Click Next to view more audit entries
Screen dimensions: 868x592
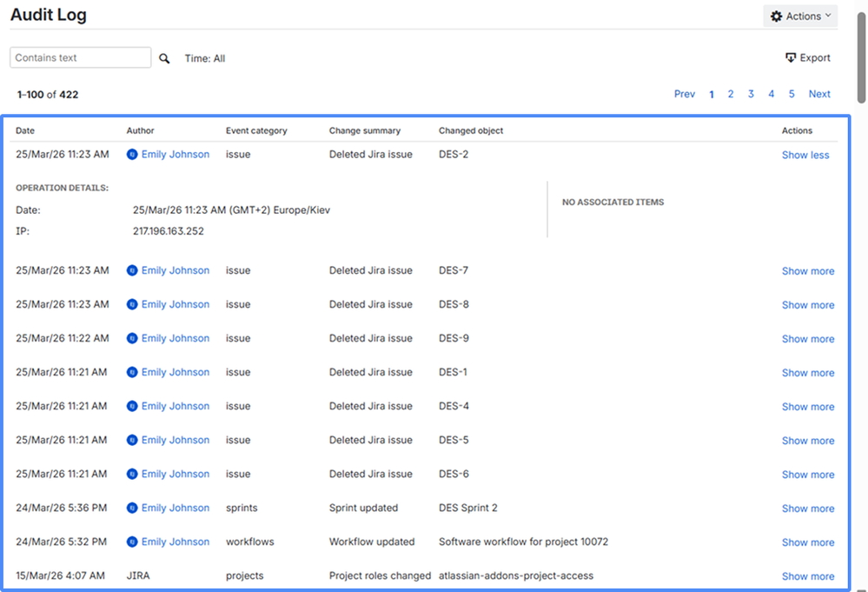pyautogui.click(x=818, y=94)
